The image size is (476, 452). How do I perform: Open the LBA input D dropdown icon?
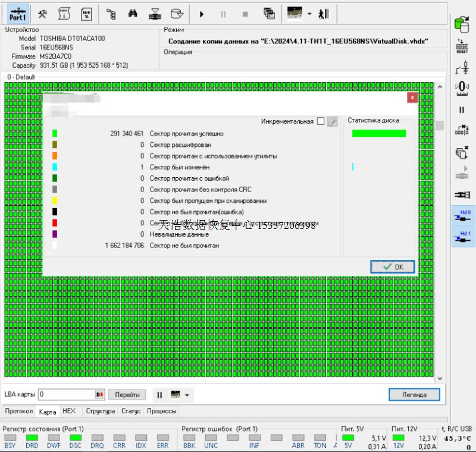99,395
